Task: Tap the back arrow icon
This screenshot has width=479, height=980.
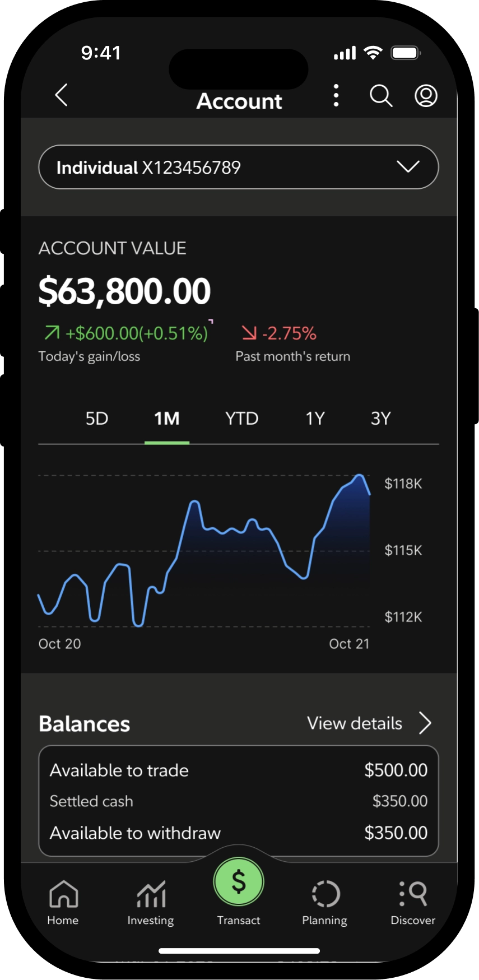Action: point(62,95)
